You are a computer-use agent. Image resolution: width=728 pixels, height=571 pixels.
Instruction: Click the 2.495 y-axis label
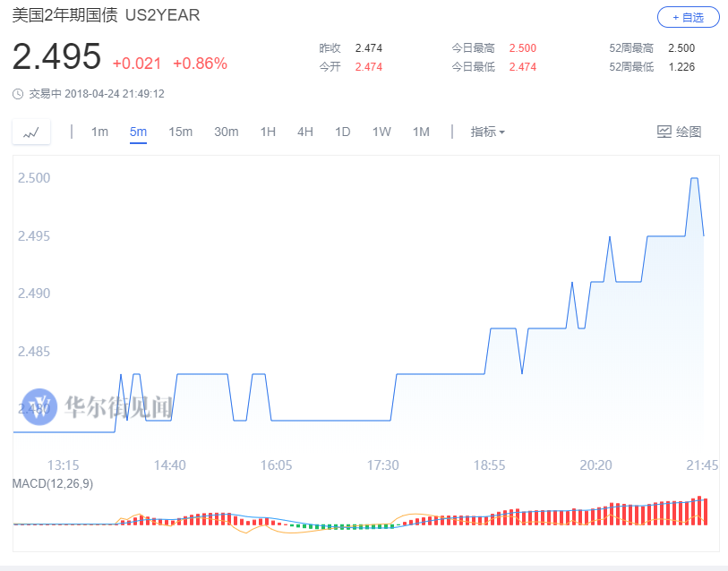pos(34,236)
